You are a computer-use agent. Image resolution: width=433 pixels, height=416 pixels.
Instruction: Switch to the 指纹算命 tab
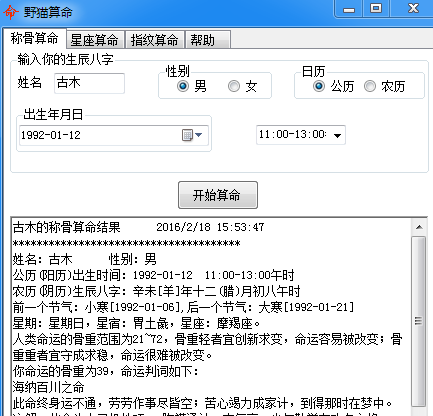pos(154,40)
